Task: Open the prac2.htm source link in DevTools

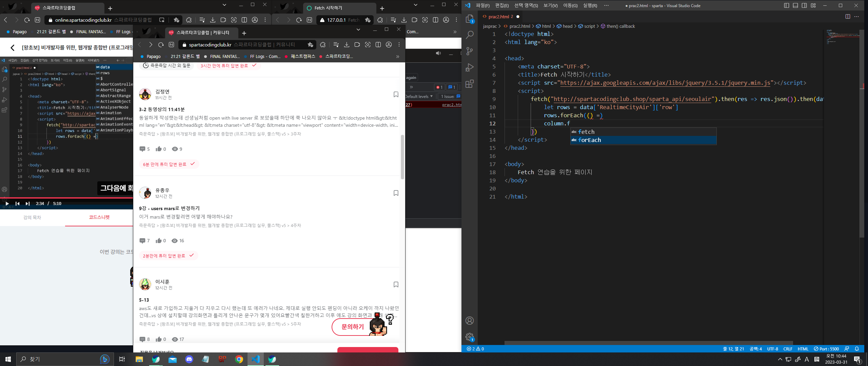Action: click(x=452, y=105)
